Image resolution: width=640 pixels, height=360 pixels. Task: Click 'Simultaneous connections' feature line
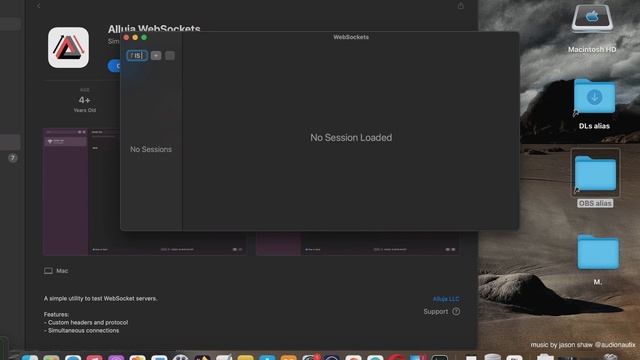tap(82, 331)
